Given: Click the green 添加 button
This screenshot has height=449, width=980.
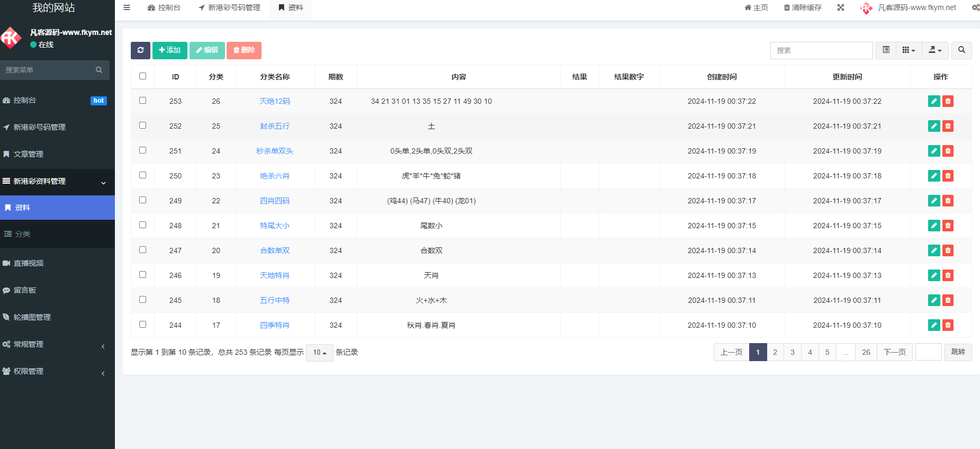Looking at the screenshot, I should point(170,50).
